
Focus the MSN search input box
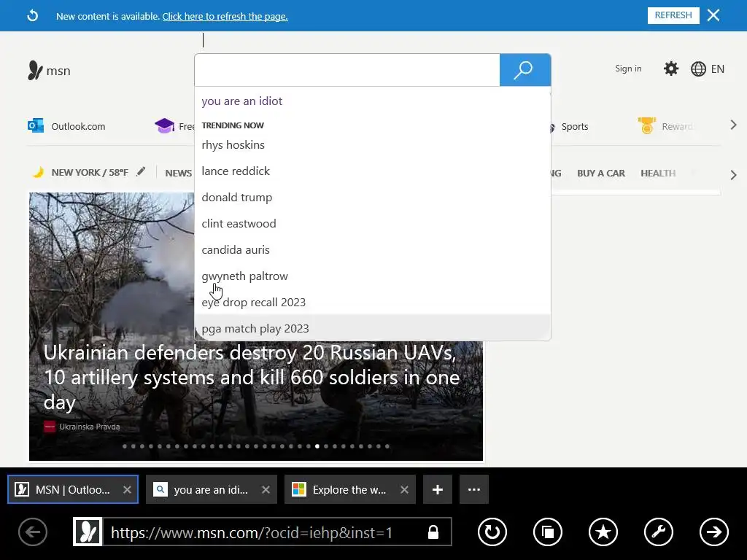(x=347, y=70)
